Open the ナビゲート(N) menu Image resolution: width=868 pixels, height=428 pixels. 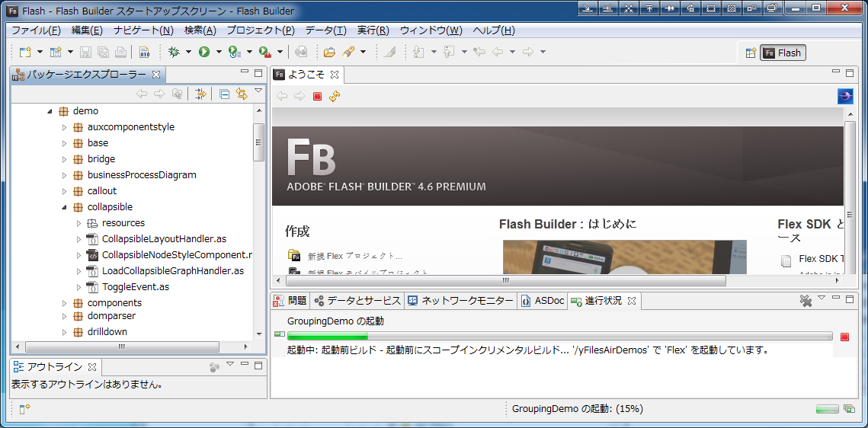click(x=143, y=30)
